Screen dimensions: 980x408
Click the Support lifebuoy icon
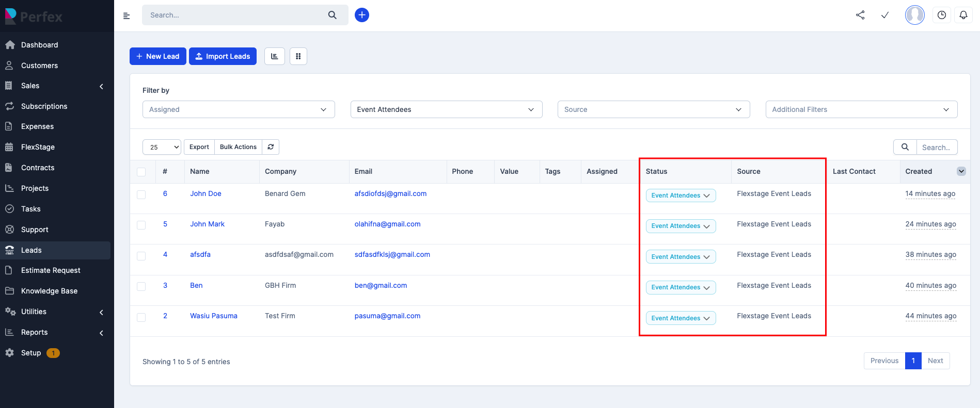click(9, 230)
